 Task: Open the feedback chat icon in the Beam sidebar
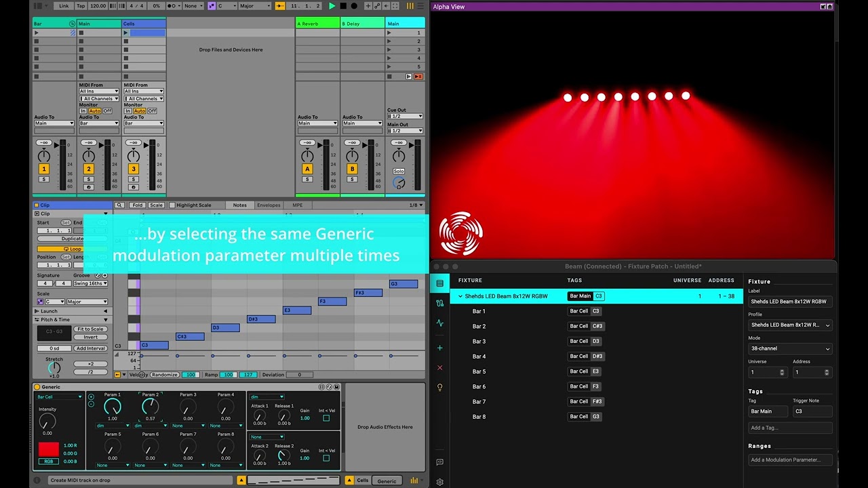tap(439, 462)
